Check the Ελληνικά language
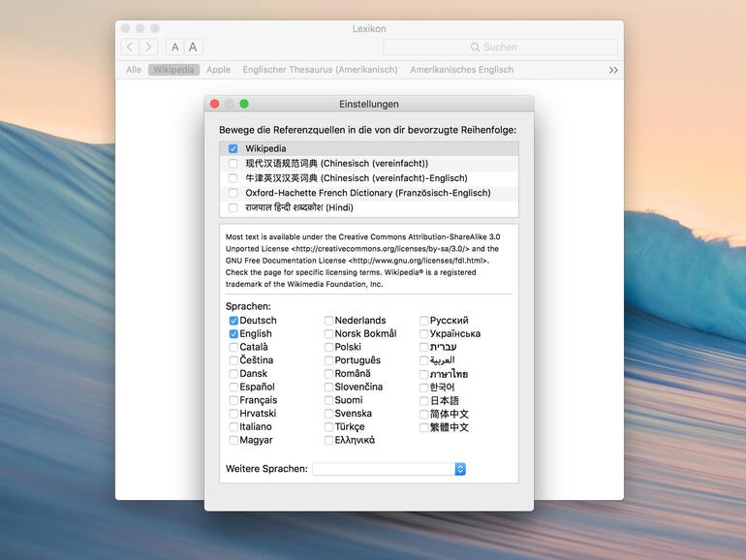The height and width of the screenshot is (560, 746). 328,440
